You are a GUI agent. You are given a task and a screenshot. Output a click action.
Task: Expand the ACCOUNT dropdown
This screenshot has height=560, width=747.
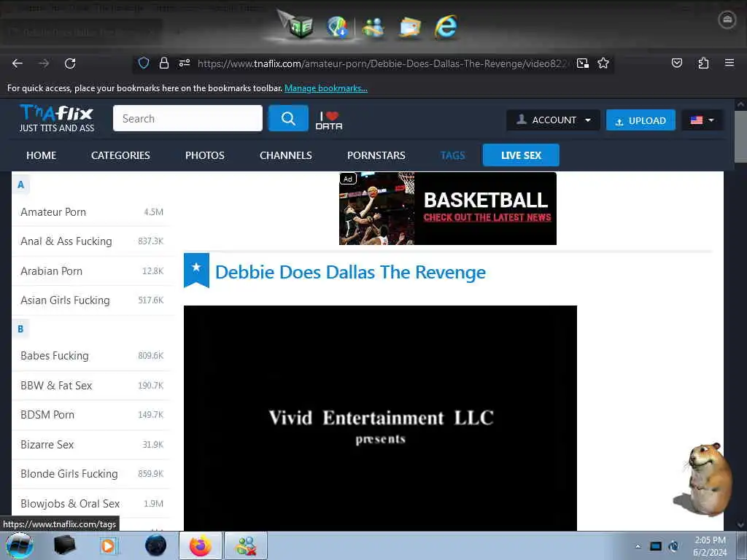553,120
